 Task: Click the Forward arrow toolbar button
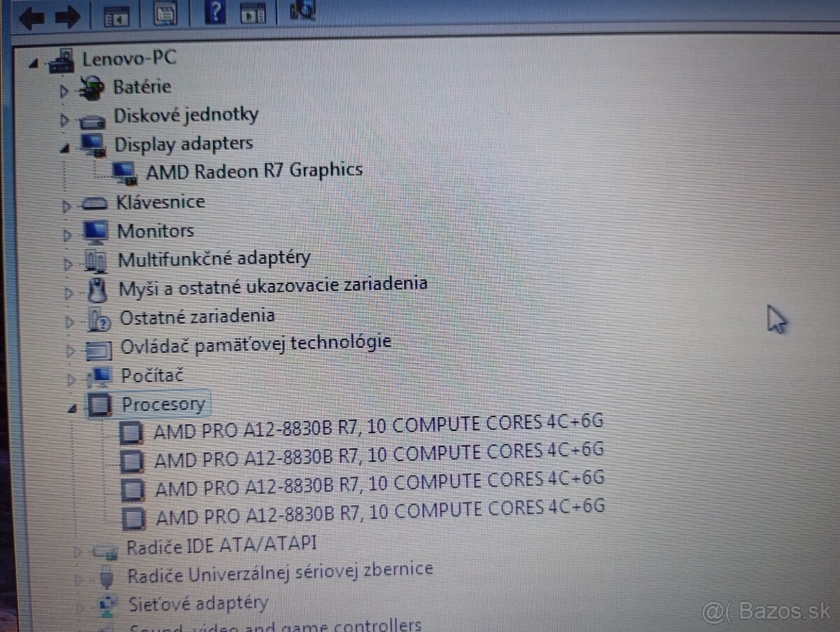69,18
